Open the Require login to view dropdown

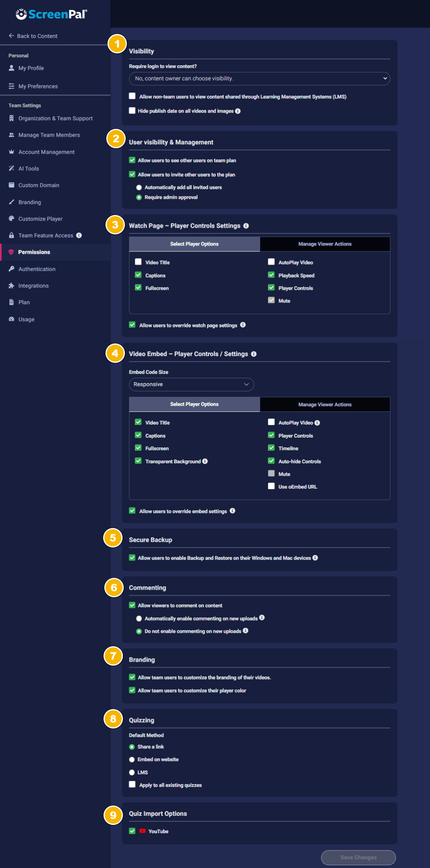click(259, 79)
